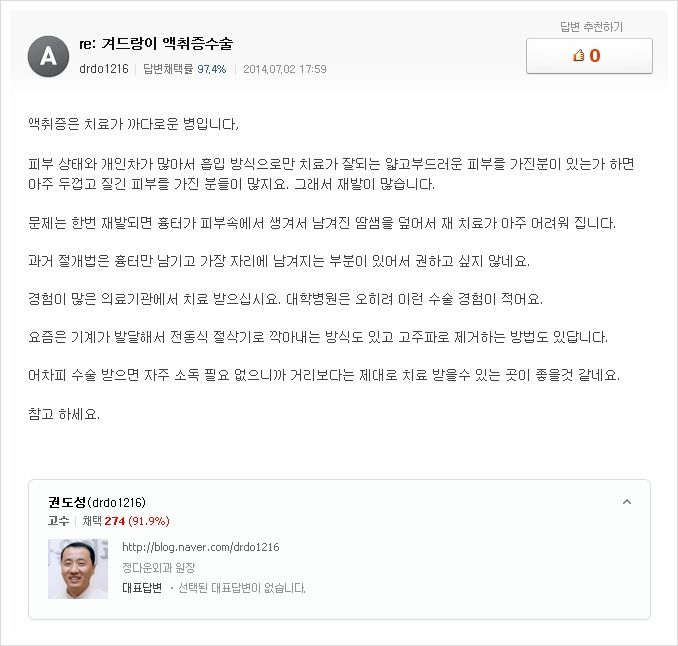
Task: Click the thumbs-up icon in the recommend button
Action: (x=579, y=55)
